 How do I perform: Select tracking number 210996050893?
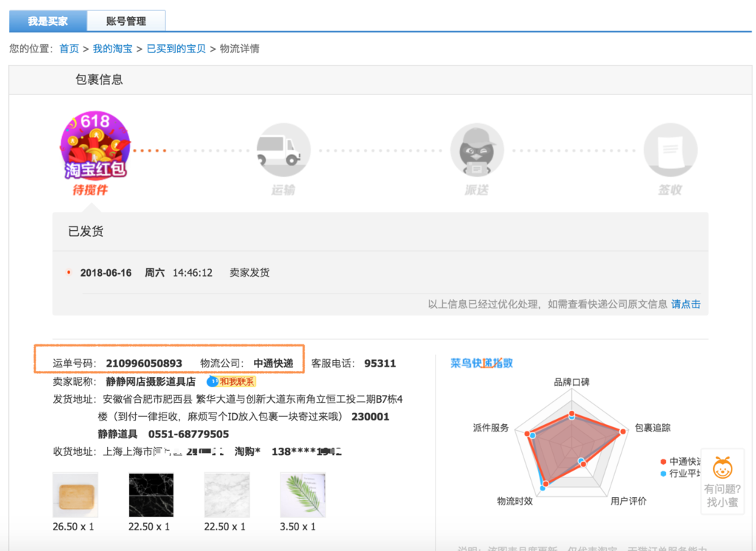(144, 363)
